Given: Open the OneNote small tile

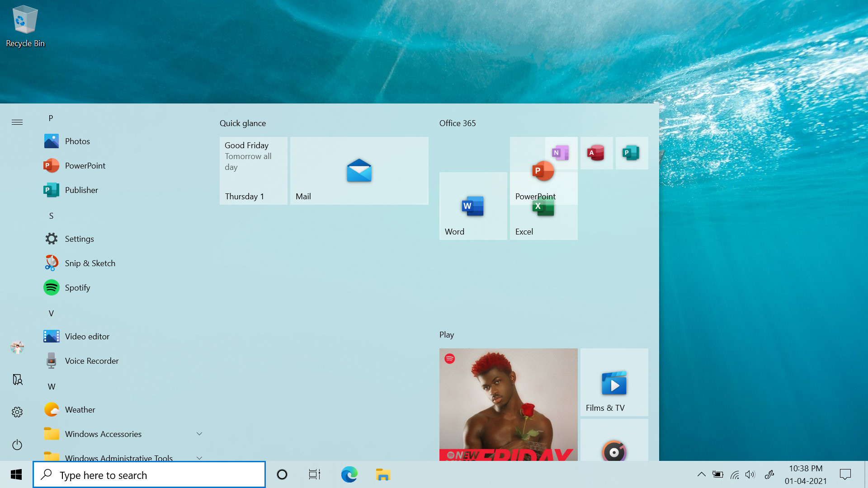Looking at the screenshot, I should click(x=561, y=153).
